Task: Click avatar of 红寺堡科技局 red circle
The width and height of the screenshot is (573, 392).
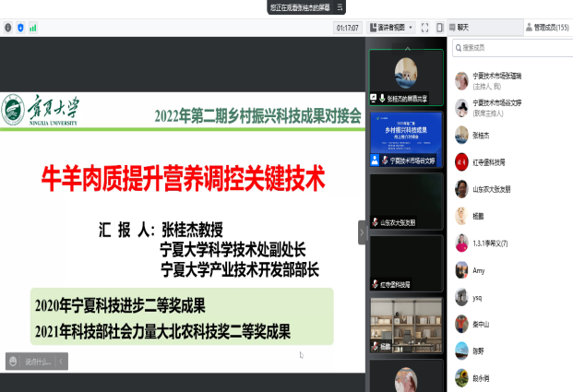Action: click(x=461, y=162)
